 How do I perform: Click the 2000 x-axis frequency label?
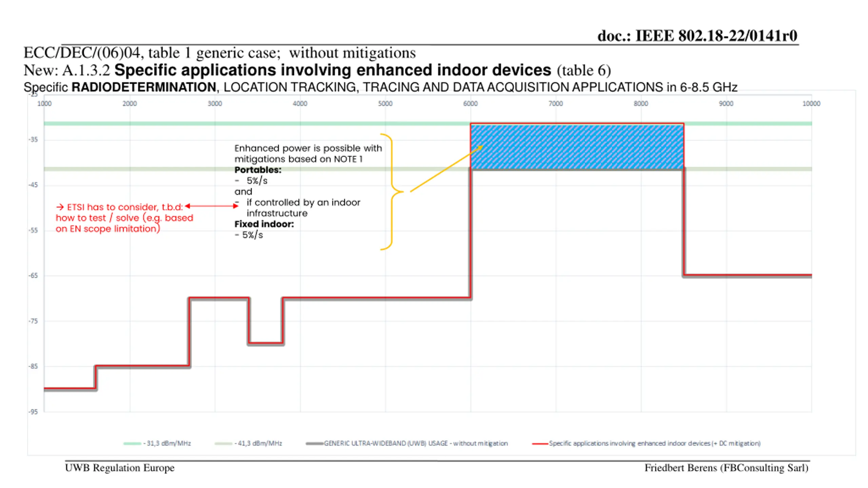tap(130, 103)
